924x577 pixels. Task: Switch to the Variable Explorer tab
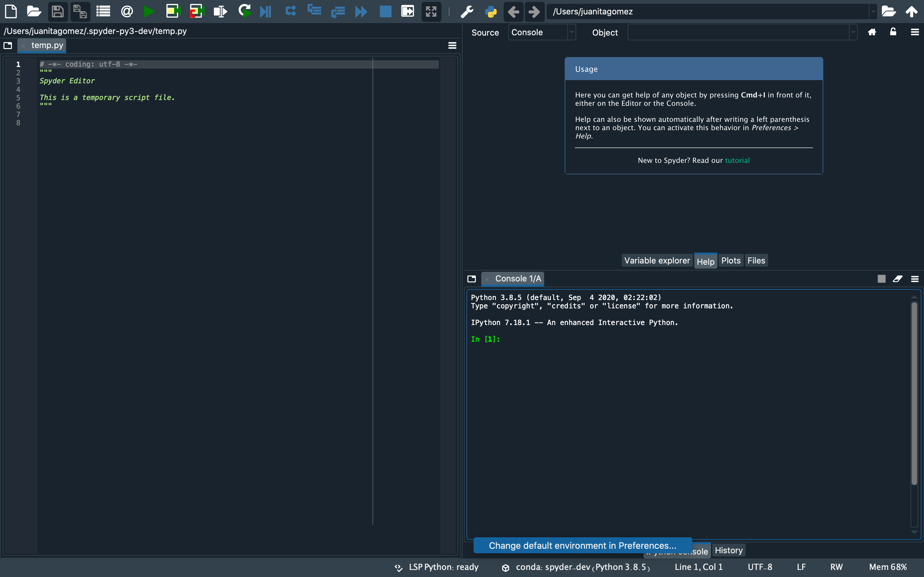[656, 260]
